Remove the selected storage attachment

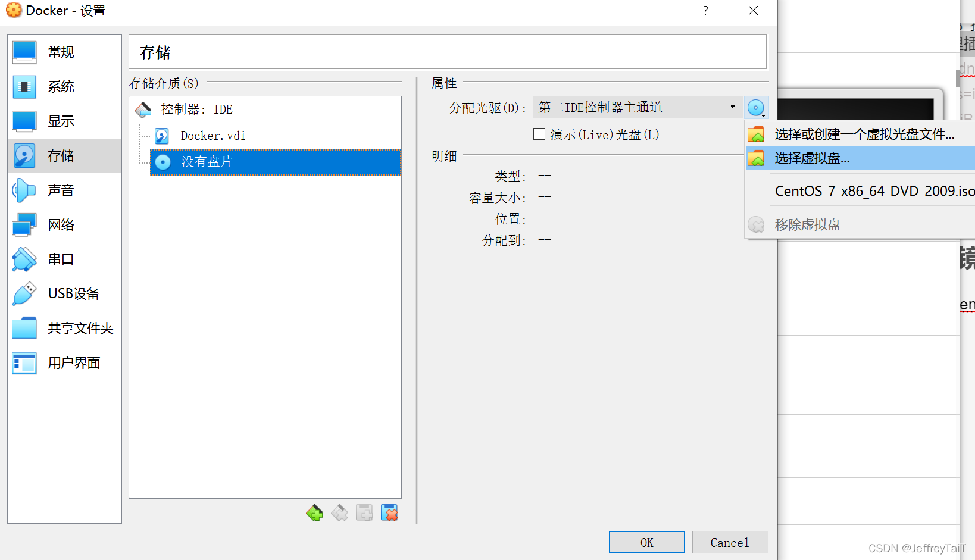pyautogui.click(x=389, y=512)
